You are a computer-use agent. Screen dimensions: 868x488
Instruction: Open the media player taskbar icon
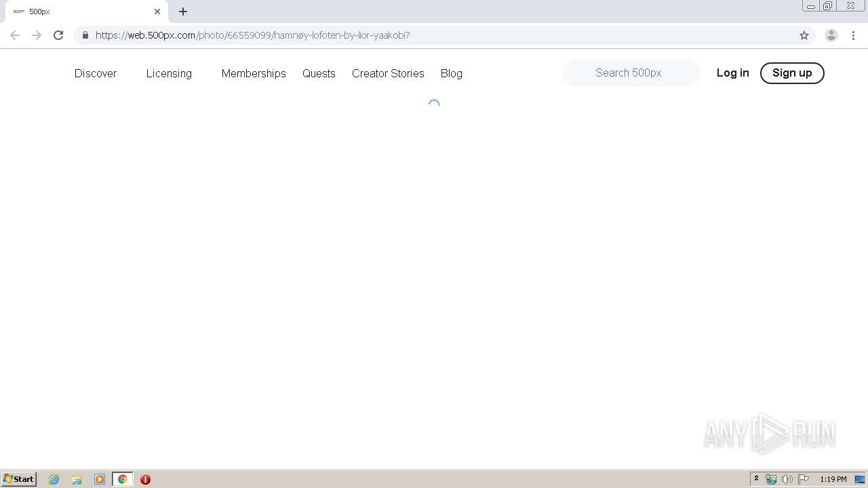[x=100, y=479]
